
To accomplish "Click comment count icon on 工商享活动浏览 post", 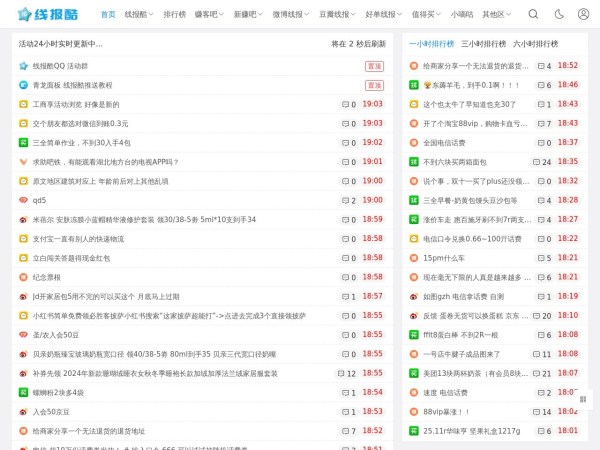I will pos(346,104).
